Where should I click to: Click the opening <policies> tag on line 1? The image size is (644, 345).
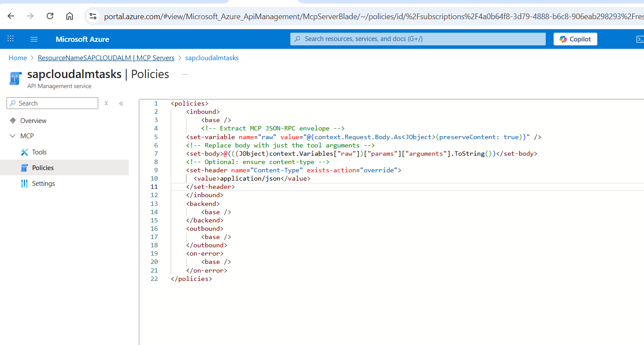tap(190, 104)
